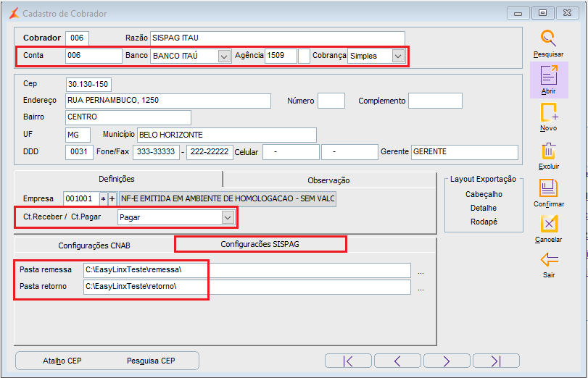Open the Configurações SISPAG tab
Screen dimensions: 588x378
tap(260, 244)
